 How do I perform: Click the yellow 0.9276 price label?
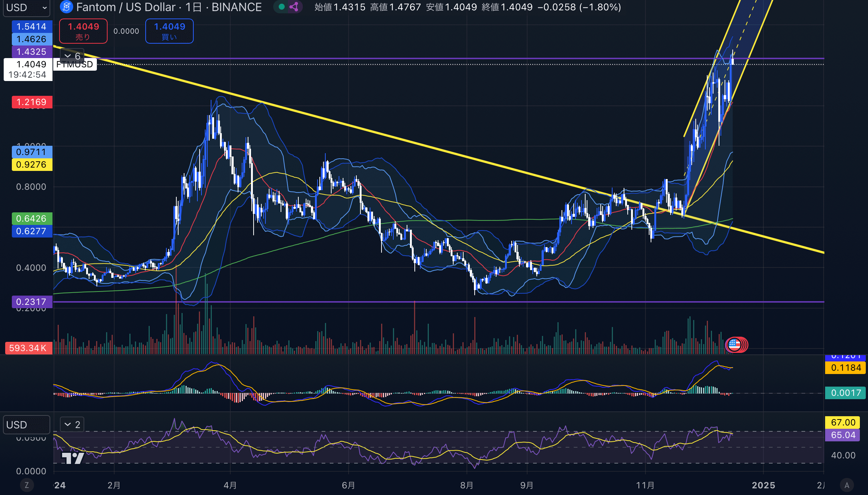[x=32, y=165]
